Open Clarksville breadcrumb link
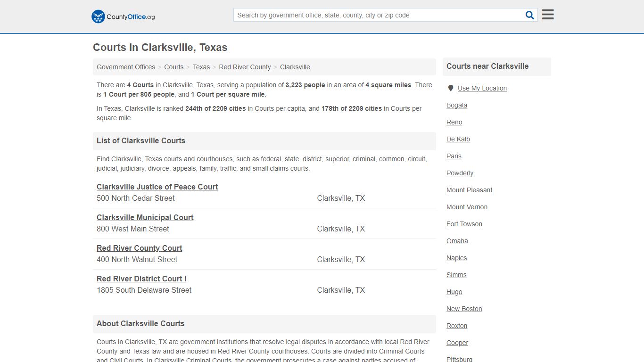Viewport: 644px width, 362px height. coord(295,67)
